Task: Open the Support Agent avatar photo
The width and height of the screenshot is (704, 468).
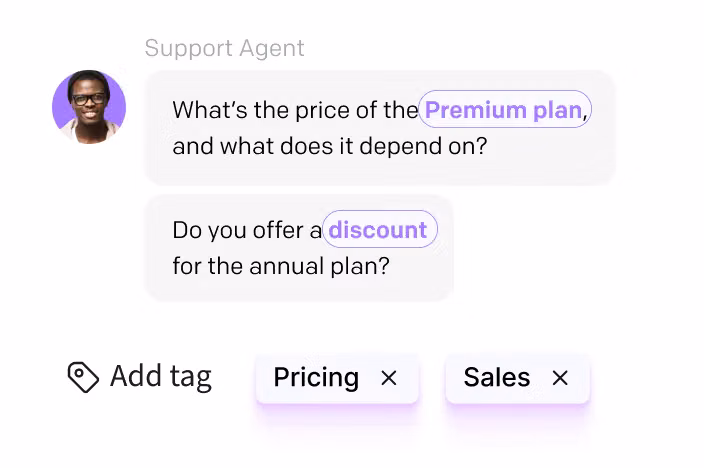Action: tap(89, 107)
